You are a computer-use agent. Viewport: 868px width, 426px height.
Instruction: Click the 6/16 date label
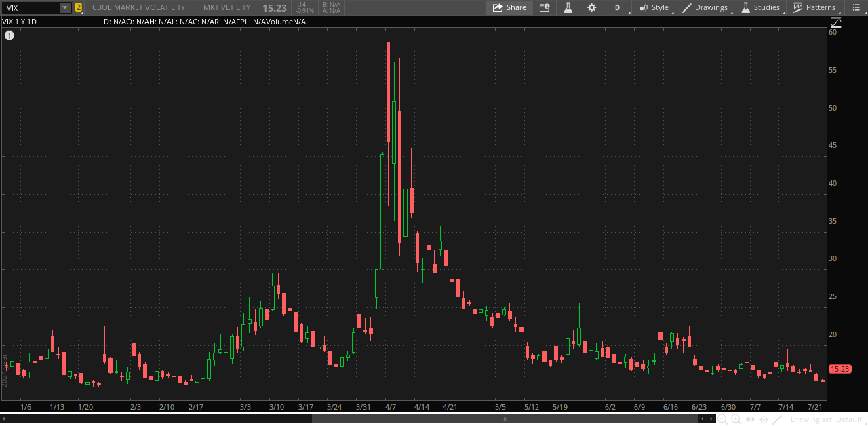(671, 407)
